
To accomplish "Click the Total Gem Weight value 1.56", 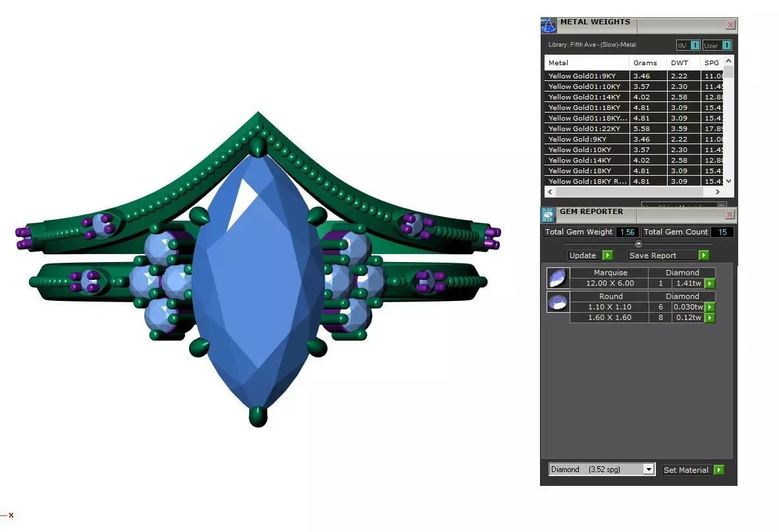I will 627,232.
